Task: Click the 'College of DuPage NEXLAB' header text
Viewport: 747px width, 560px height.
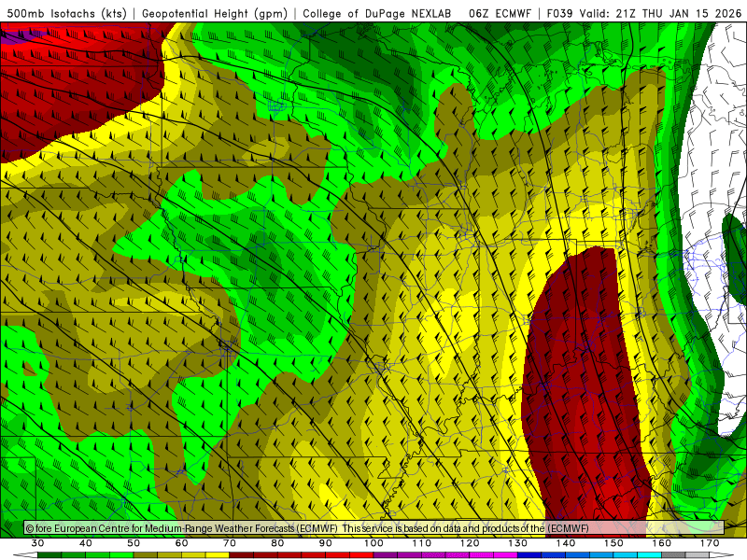Action: click(x=377, y=13)
